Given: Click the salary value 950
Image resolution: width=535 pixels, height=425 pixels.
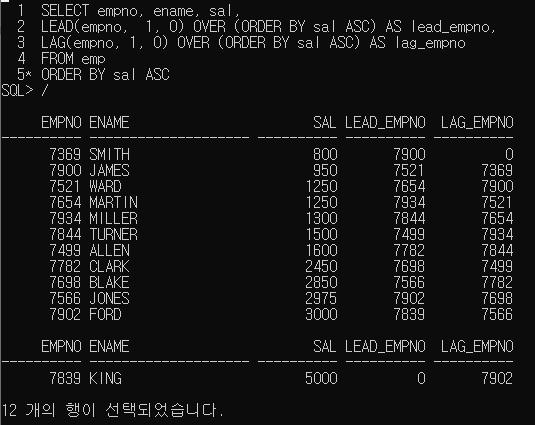Looking at the screenshot, I should pyautogui.click(x=325, y=171).
